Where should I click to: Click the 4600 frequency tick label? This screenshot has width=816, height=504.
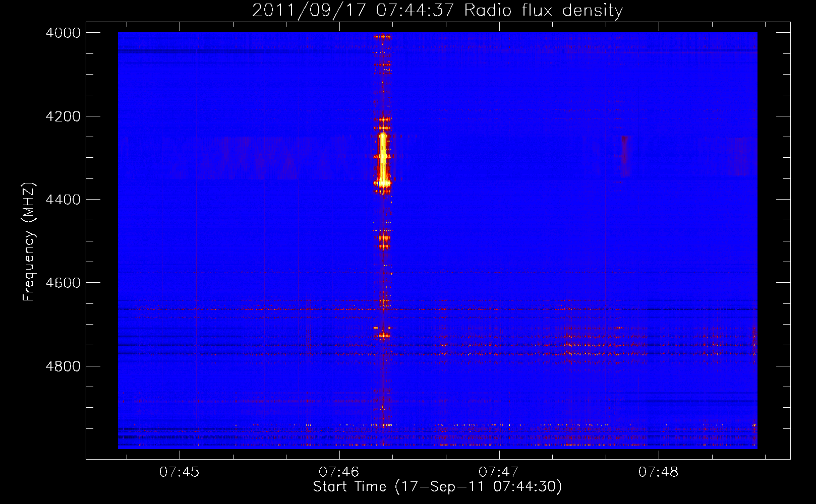pyautogui.click(x=63, y=283)
